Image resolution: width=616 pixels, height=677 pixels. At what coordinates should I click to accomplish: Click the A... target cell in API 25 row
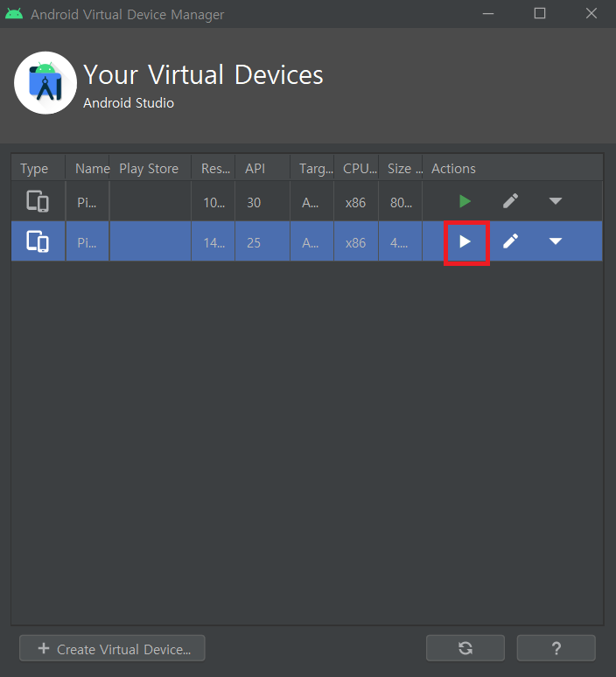point(311,241)
